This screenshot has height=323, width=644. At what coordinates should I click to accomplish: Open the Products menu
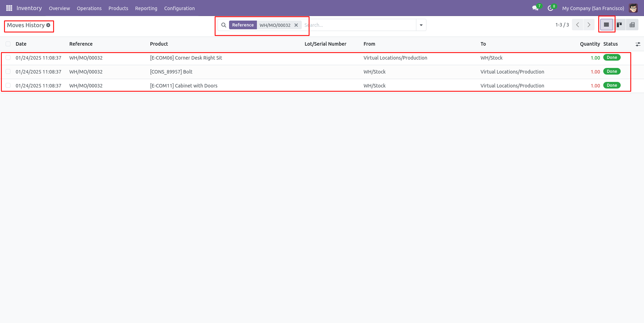click(118, 8)
